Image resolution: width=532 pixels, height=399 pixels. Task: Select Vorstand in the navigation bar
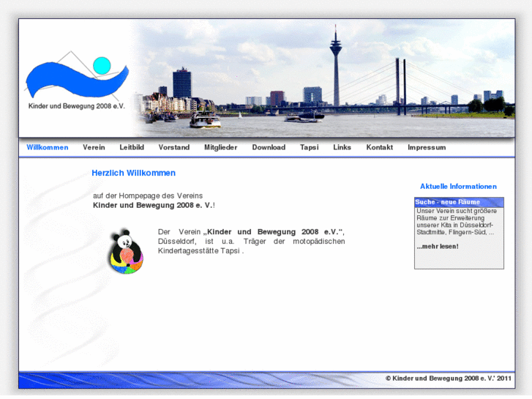[x=174, y=147]
